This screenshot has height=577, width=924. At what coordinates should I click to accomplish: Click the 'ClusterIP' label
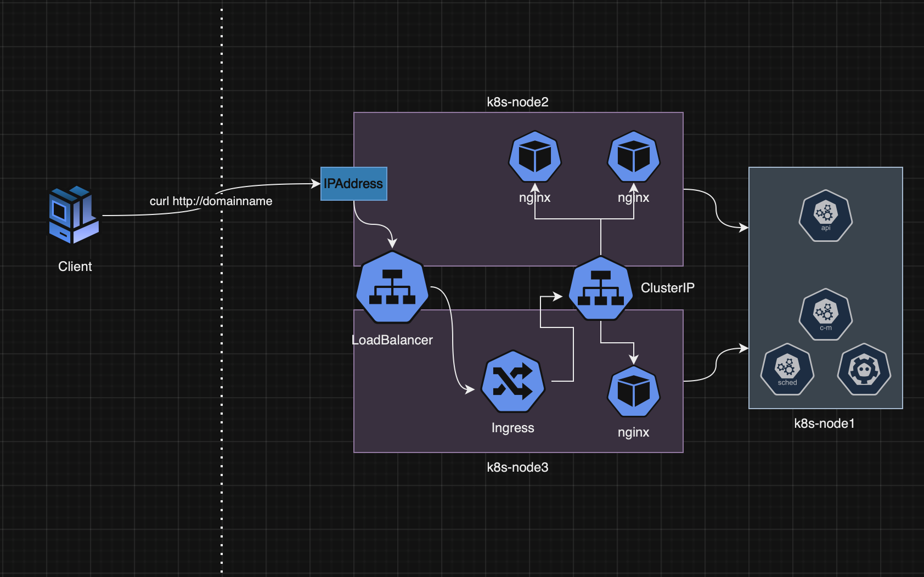coord(668,288)
